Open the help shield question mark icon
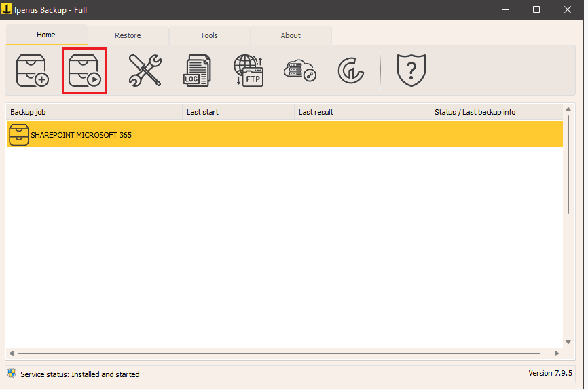Screen dimensions: 588x390 [x=411, y=71]
